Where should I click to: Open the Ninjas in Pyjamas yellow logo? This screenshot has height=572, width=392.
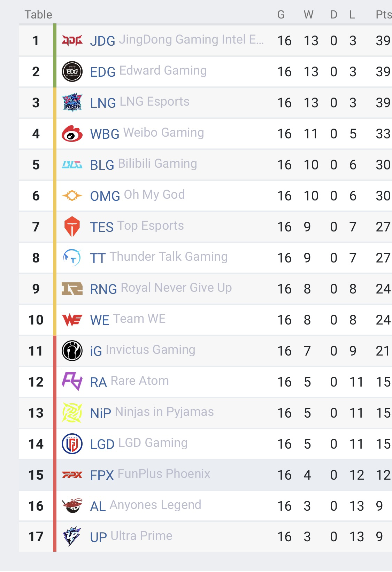[72, 413]
